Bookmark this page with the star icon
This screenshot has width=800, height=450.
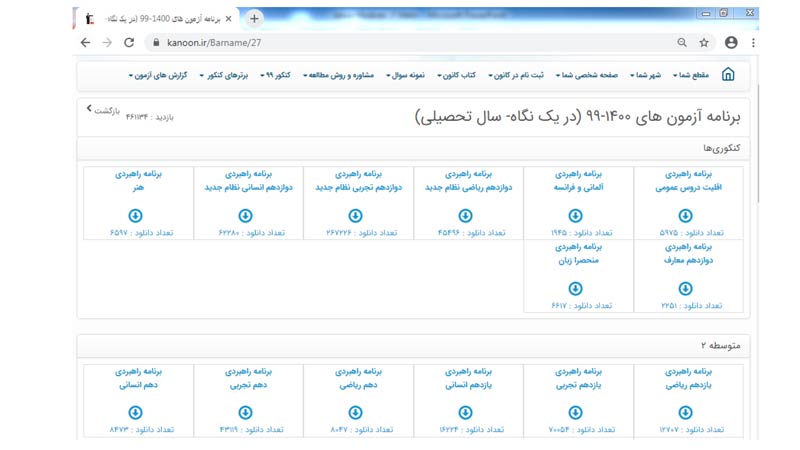704,43
